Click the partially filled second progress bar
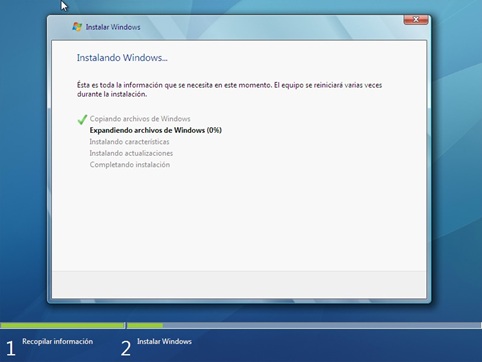This screenshot has height=362, width=482. point(304,325)
